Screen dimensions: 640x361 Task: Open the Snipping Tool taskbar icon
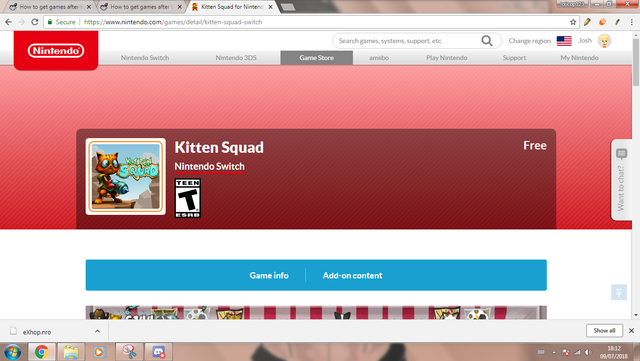[x=129, y=352]
